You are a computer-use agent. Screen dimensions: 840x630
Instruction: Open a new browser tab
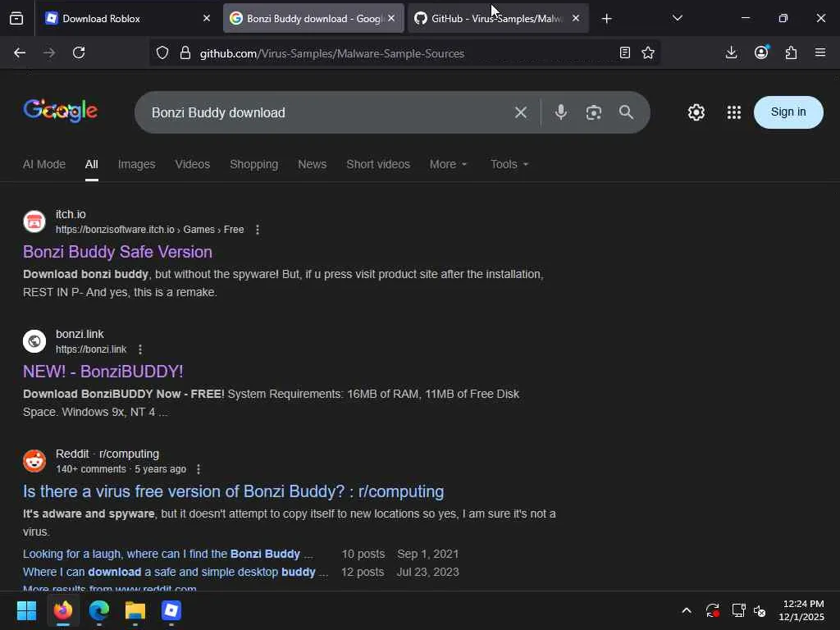tap(606, 19)
